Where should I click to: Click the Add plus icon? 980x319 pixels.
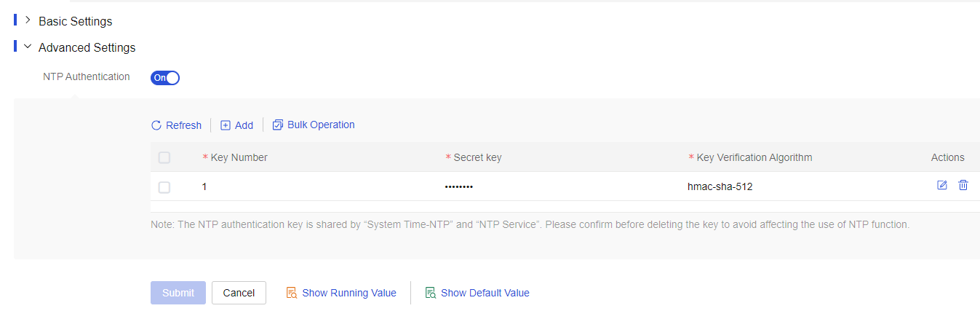[x=226, y=125]
